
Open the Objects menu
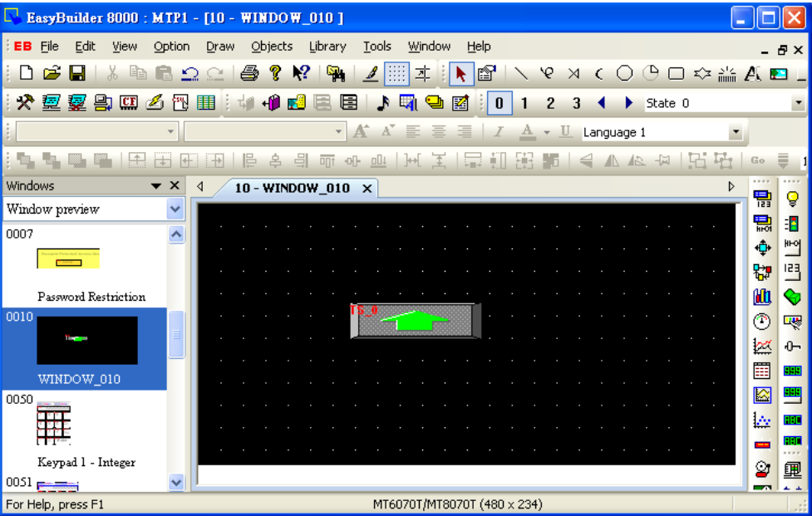pos(272,47)
